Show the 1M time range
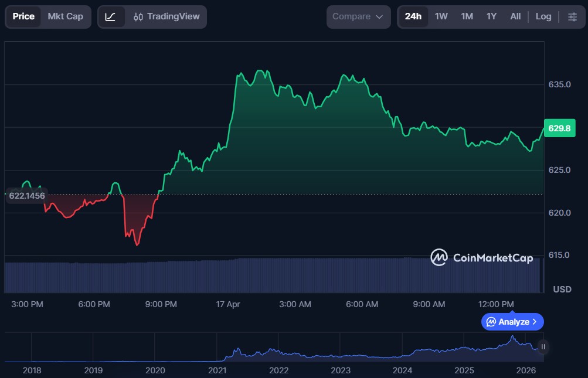The width and height of the screenshot is (588, 378). pos(467,16)
